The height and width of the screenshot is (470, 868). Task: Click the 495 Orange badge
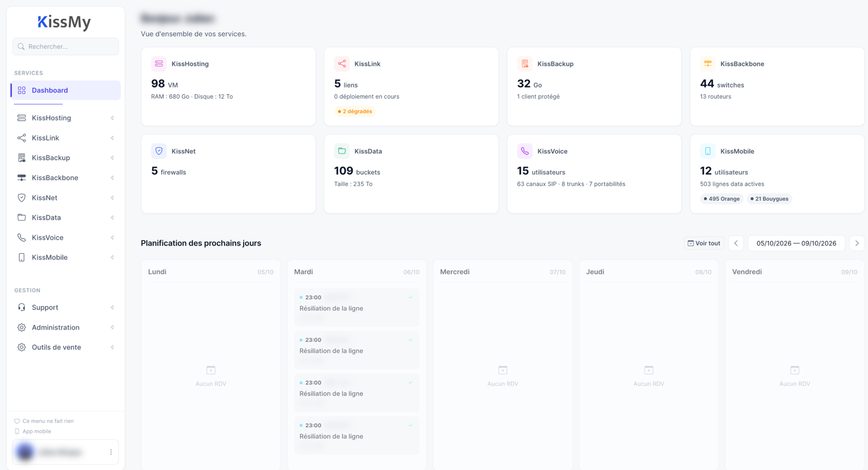pos(722,199)
